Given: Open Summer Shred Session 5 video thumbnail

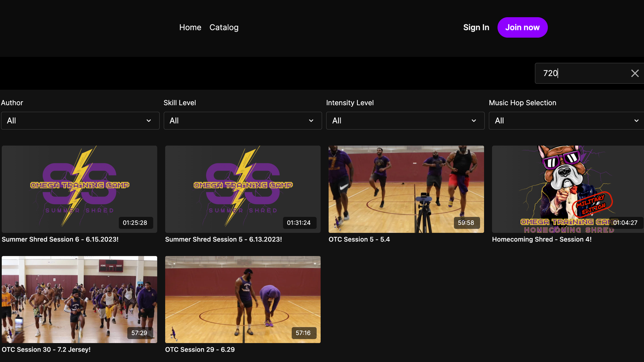Looking at the screenshot, I should point(243,189).
